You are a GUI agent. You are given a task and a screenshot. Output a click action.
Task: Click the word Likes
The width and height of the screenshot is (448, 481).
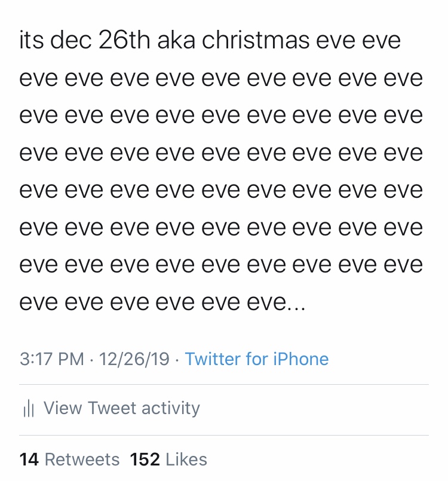point(186,459)
